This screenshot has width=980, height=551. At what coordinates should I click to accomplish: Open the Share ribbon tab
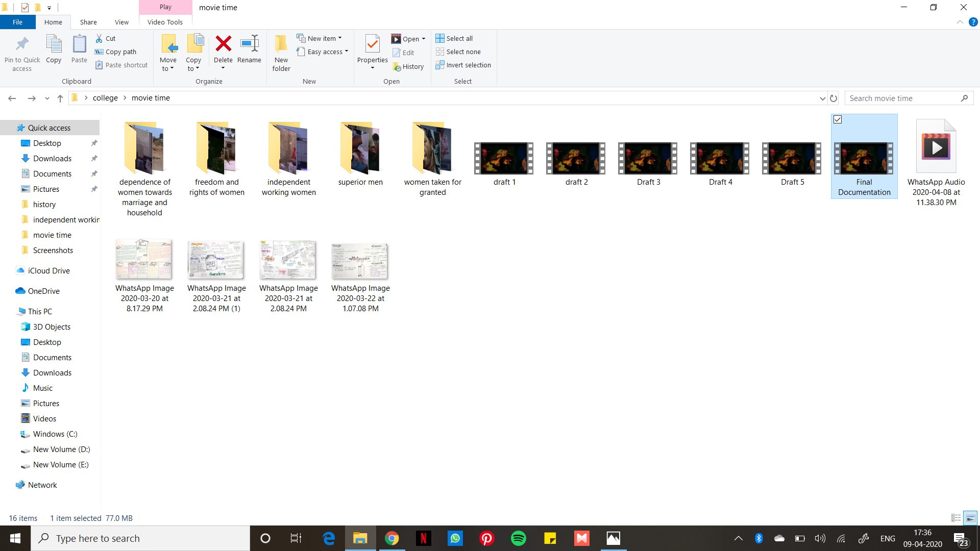[x=88, y=22]
